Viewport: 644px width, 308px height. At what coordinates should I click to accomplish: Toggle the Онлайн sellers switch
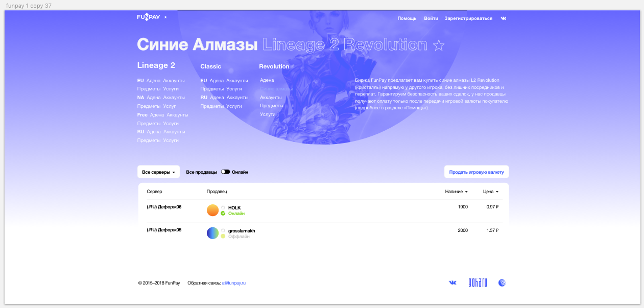point(225,172)
